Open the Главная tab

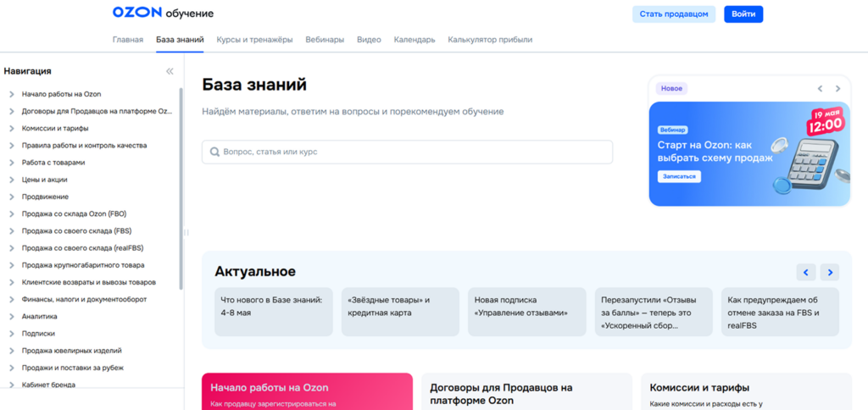coord(128,40)
